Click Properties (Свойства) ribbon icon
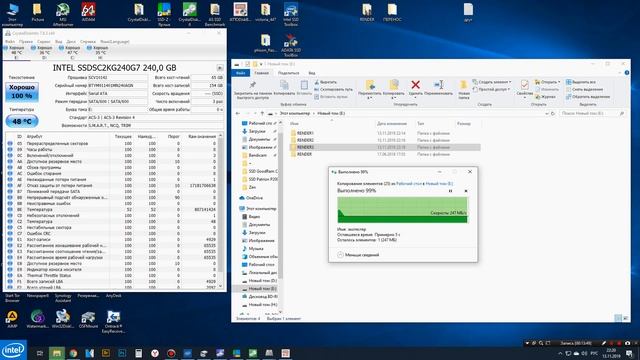The height and width of the screenshot is (360, 640). click(524, 88)
